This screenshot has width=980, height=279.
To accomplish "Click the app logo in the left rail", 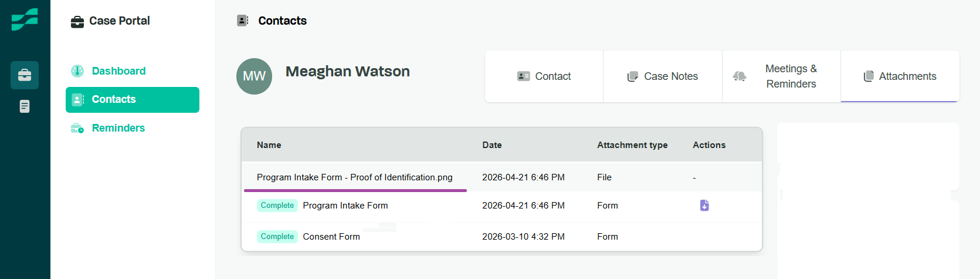I will coord(25,19).
